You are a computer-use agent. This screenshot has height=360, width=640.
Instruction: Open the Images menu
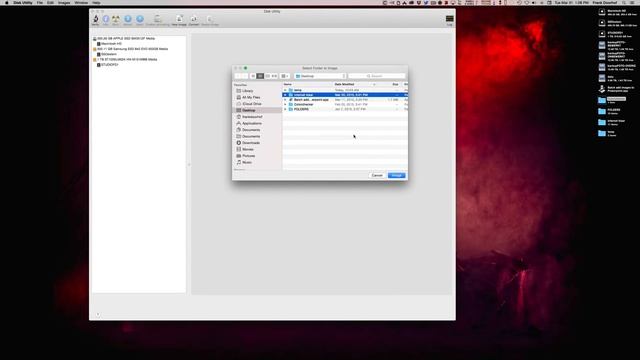click(64, 2)
